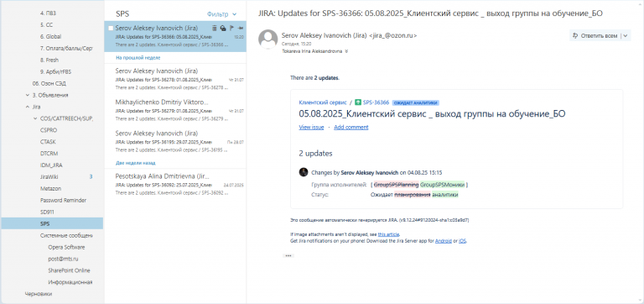Viewport: 644px width, 304px height.
Task: Open the Android app link
Action: 443,241
